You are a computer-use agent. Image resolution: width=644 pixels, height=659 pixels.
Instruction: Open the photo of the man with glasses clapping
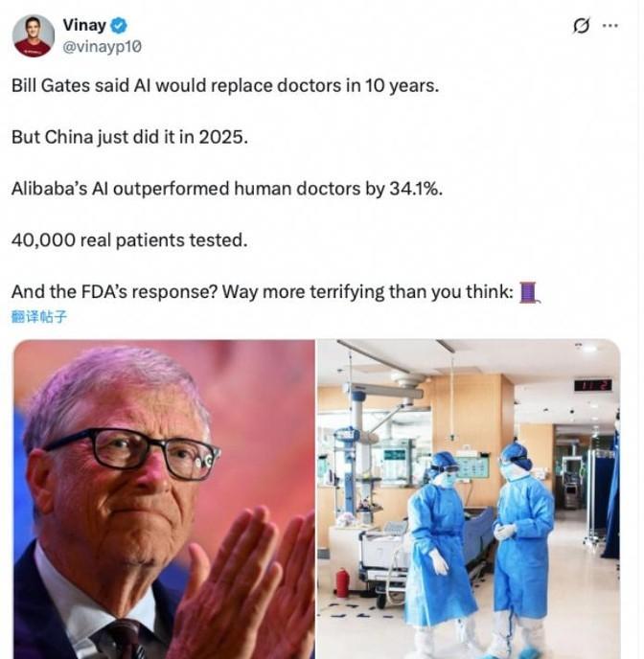[164, 499]
